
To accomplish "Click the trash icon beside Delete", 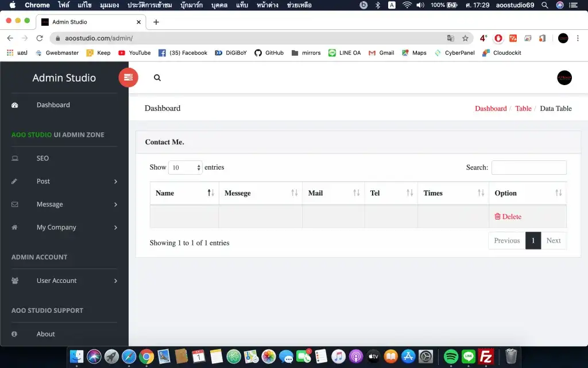I will (497, 216).
